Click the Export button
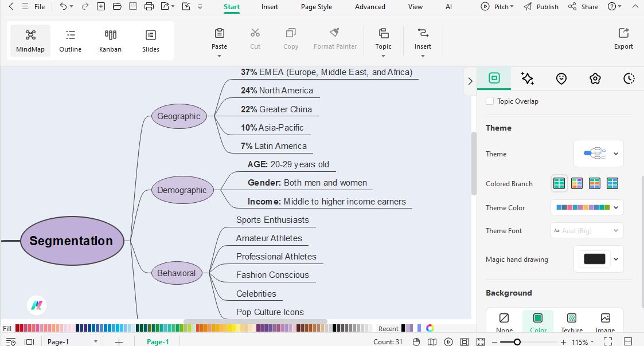 (623, 39)
